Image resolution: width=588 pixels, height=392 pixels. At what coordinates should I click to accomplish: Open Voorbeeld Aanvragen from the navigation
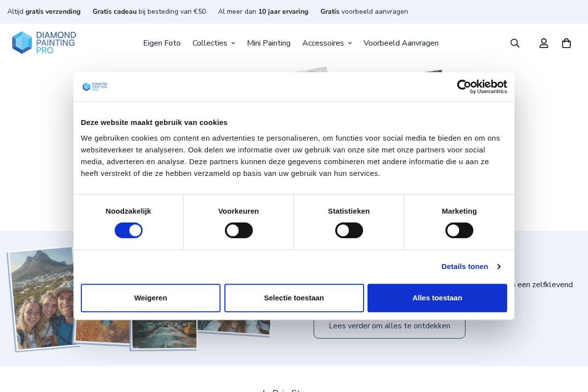(x=401, y=43)
